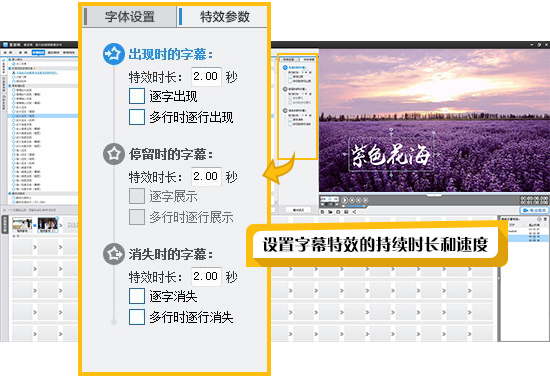
Task: Open the 特效参数 tab in enlarged panel
Action: pyautogui.click(x=222, y=16)
